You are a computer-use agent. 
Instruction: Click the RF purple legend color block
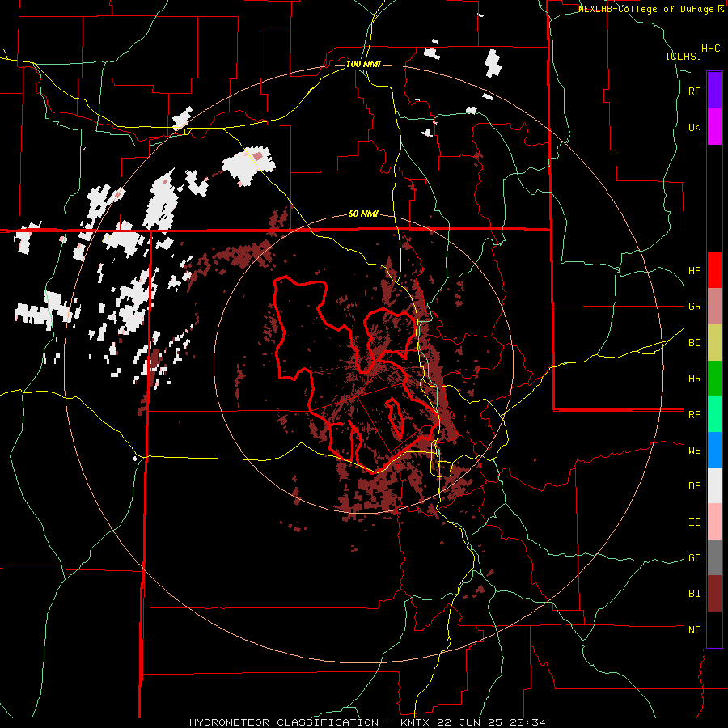[x=714, y=91]
